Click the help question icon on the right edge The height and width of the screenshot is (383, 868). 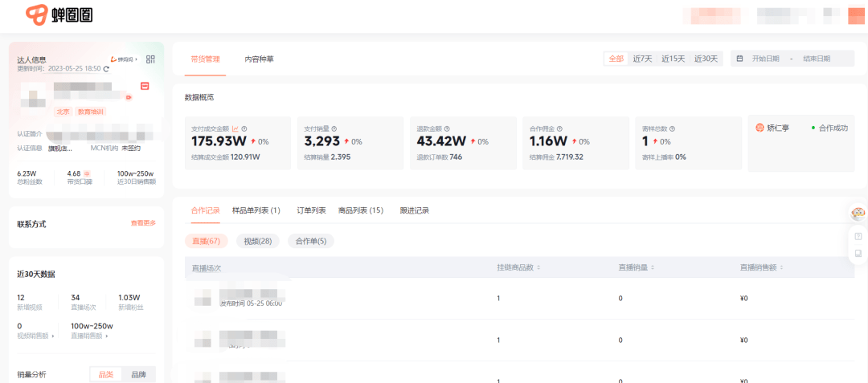pyautogui.click(x=858, y=237)
